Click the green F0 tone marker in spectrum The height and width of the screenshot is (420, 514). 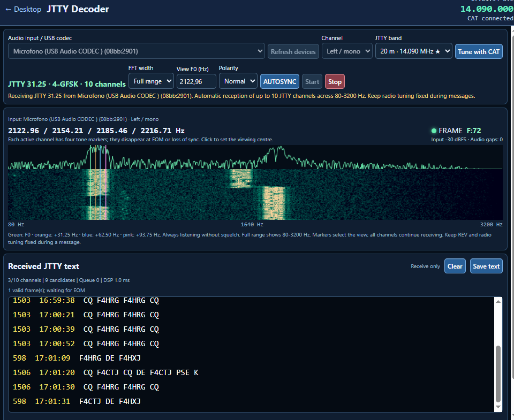(90, 182)
